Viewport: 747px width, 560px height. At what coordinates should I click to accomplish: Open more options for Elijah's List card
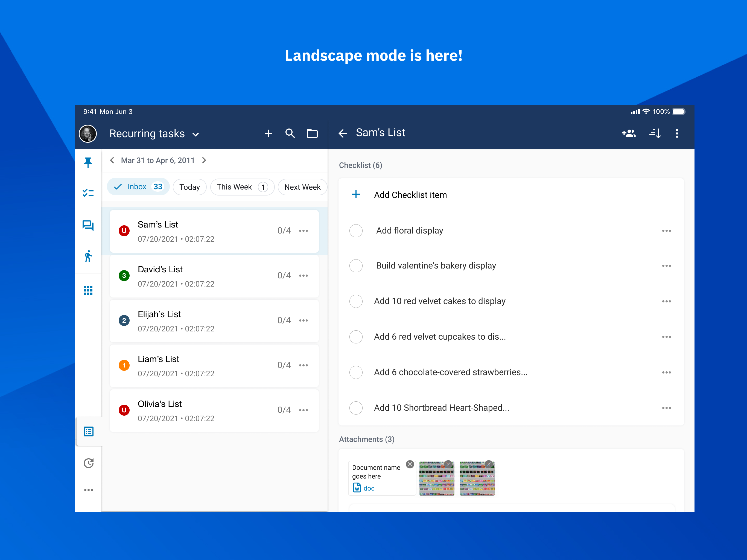tap(303, 320)
